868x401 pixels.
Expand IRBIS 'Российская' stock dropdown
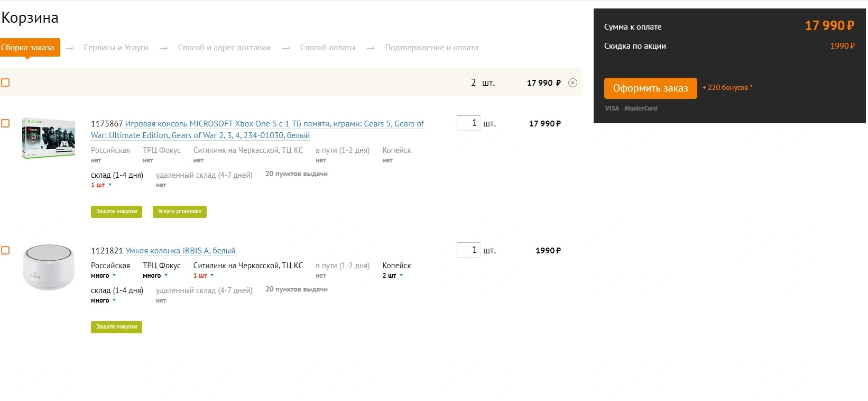point(103,276)
